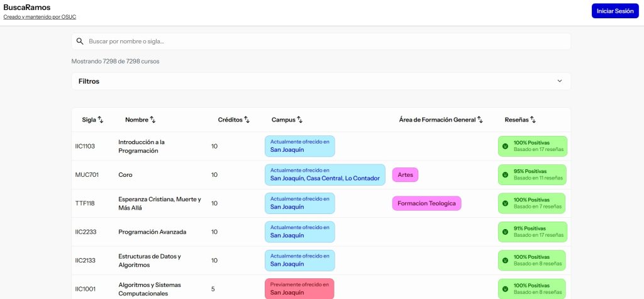Open the Programación Avanzada course row
The width and height of the screenshot is (644, 299).
click(152, 232)
